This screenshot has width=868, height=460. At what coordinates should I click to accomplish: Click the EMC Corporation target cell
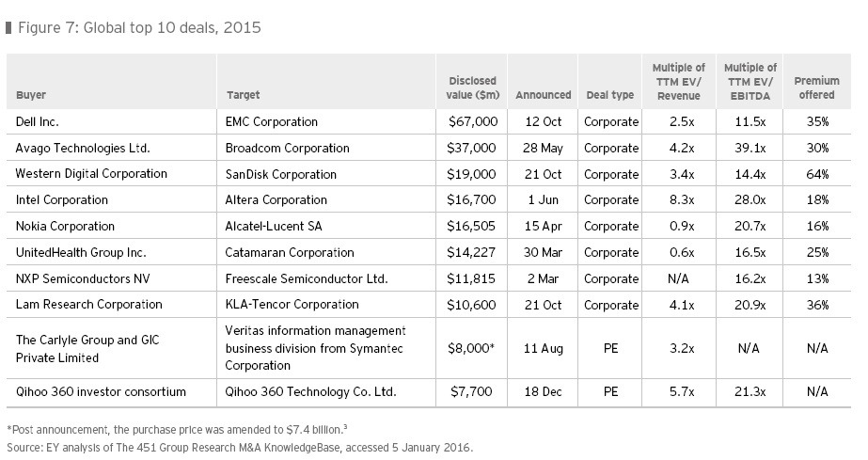pos(272,121)
